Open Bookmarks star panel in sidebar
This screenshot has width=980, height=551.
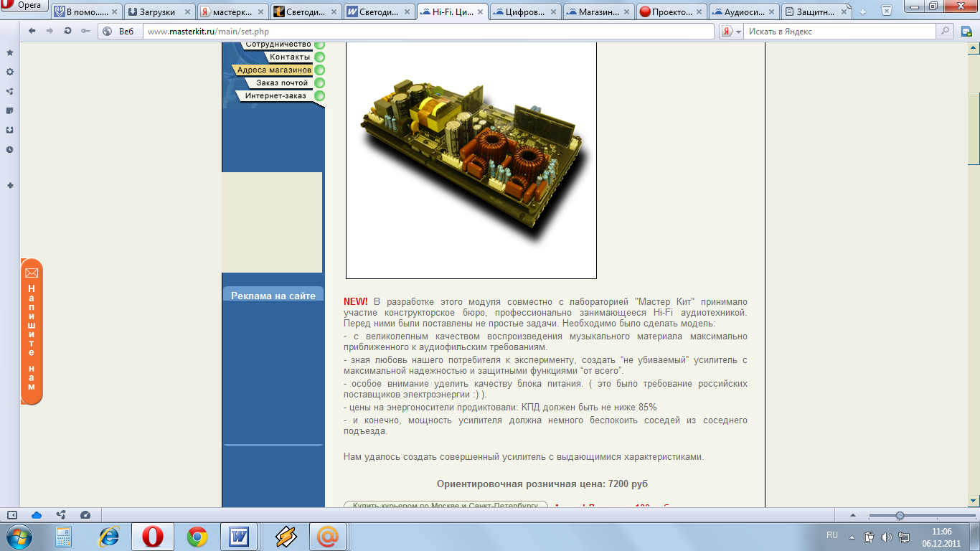[x=9, y=52]
